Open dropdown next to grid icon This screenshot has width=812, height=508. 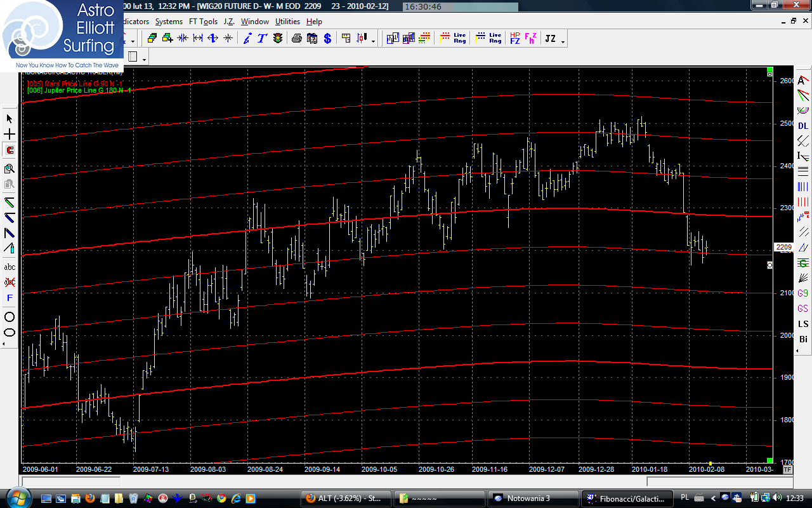145,59
